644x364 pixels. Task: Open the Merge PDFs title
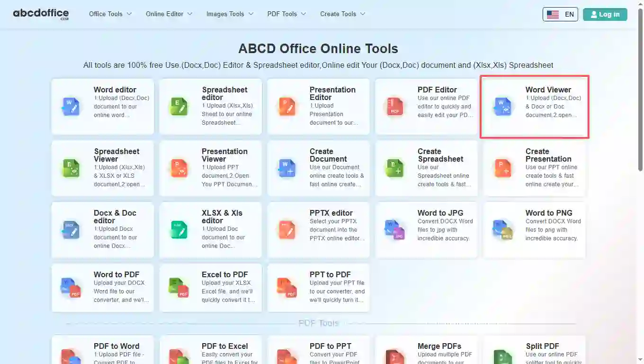coord(439,346)
